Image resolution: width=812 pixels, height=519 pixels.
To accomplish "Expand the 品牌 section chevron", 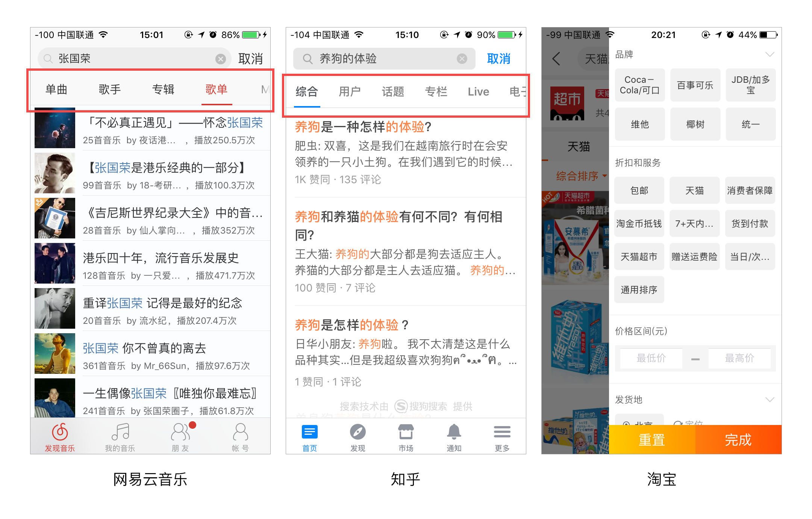I will click(770, 55).
